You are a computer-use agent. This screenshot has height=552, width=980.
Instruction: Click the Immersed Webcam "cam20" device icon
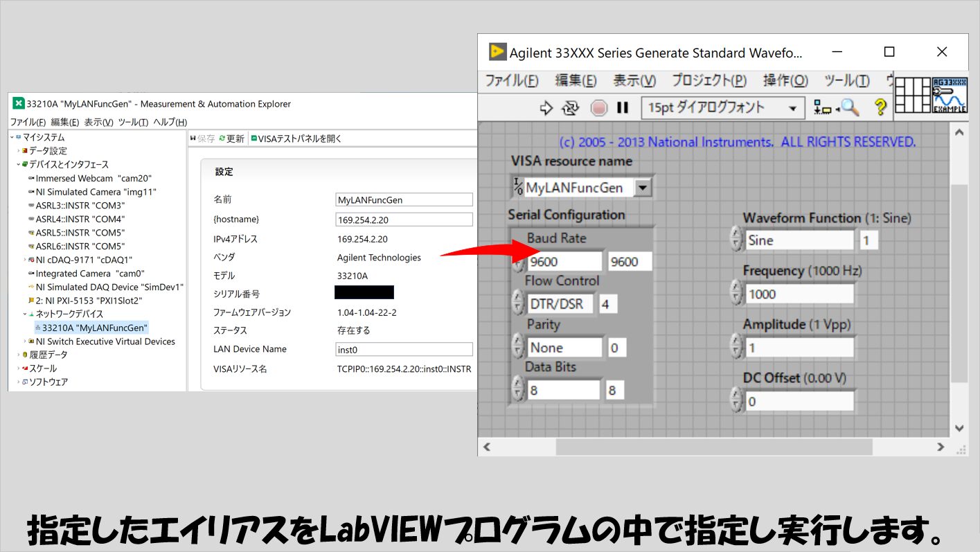click(31, 179)
